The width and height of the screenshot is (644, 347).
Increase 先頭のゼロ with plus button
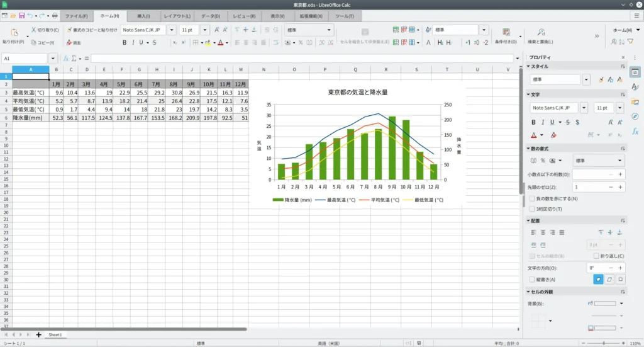click(x=620, y=187)
